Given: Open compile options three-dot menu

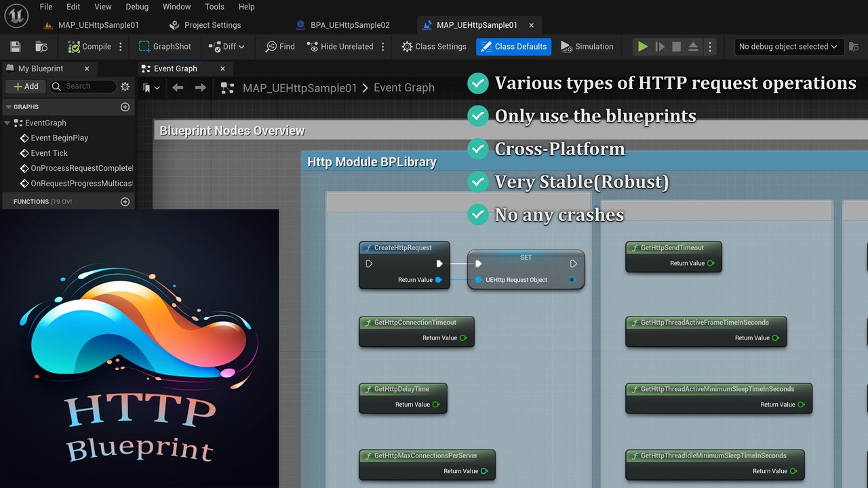Looking at the screenshot, I should (x=121, y=47).
